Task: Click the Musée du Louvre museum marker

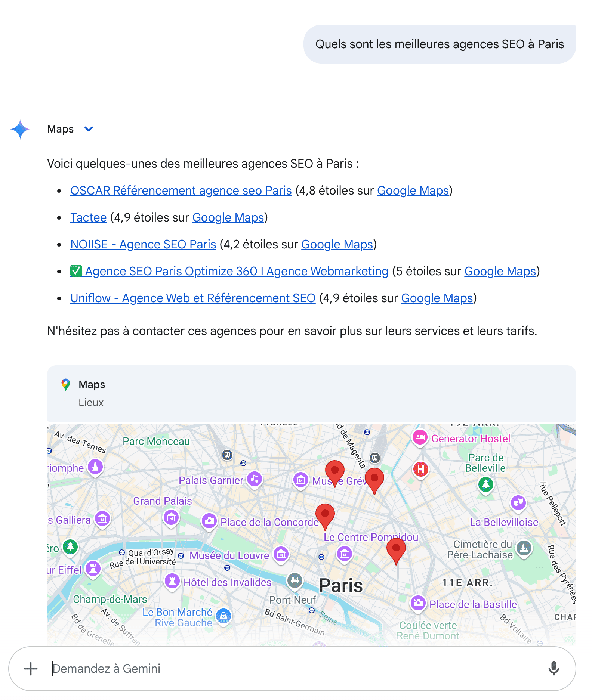Action: (x=281, y=554)
